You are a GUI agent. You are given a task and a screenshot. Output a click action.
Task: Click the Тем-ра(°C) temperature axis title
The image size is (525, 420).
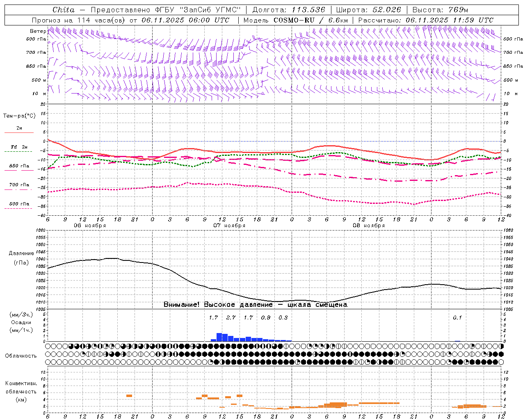pos(19,116)
